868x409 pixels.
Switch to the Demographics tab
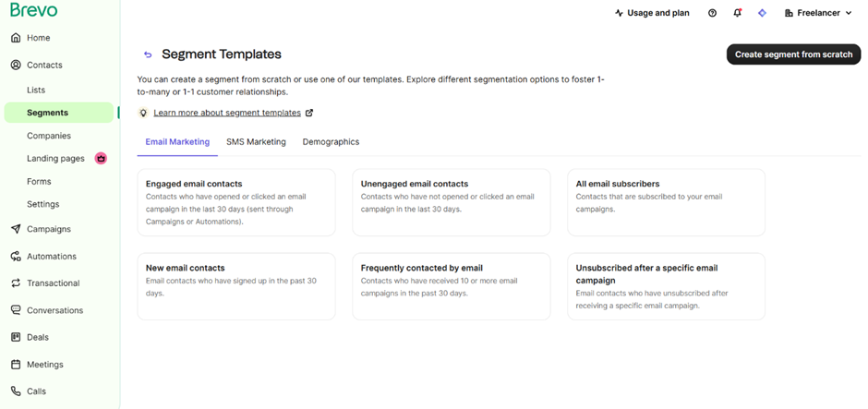[331, 142]
